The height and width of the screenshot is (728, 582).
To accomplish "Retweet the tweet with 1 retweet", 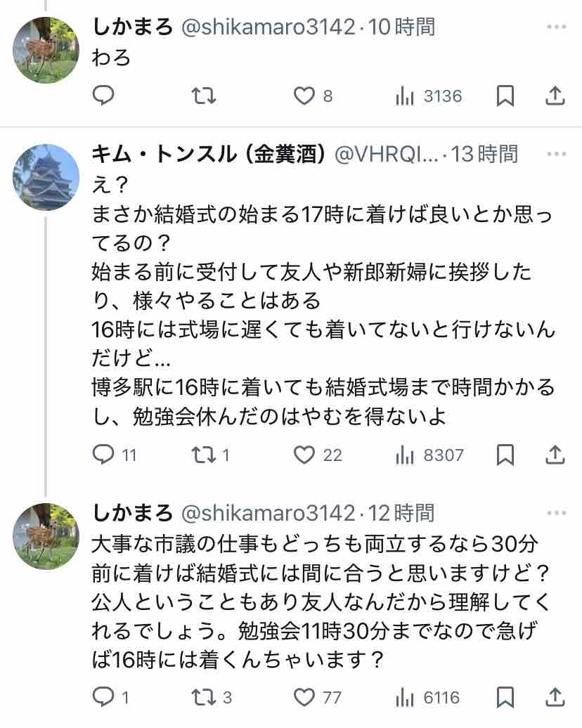I will 204,455.
